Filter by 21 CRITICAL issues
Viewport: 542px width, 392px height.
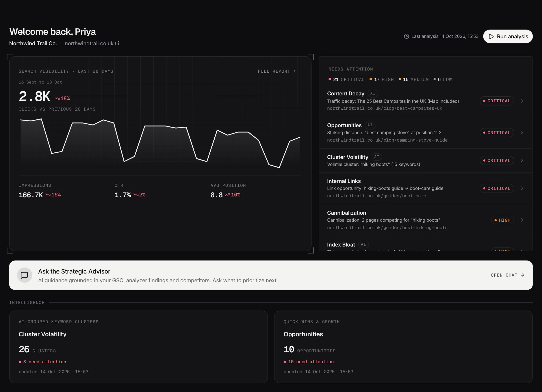pyautogui.click(x=347, y=80)
